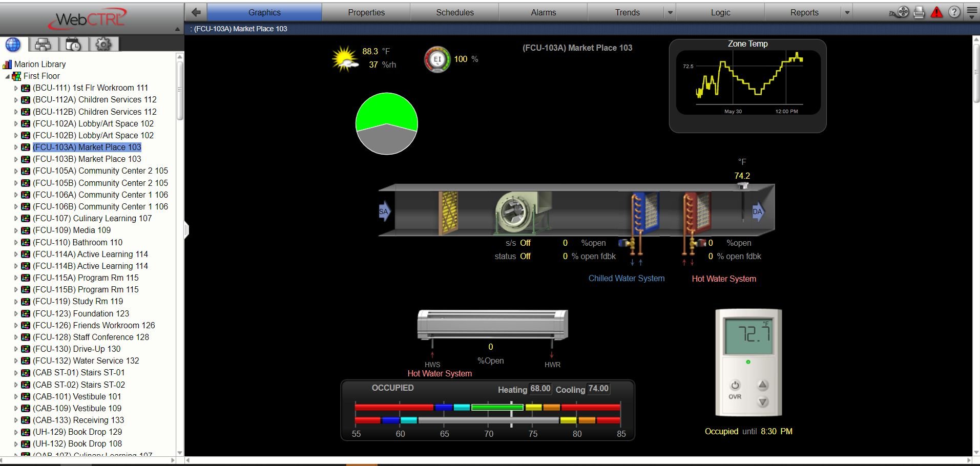Collapse the First Floor tree node
The width and height of the screenshot is (980, 466).
[x=8, y=76]
